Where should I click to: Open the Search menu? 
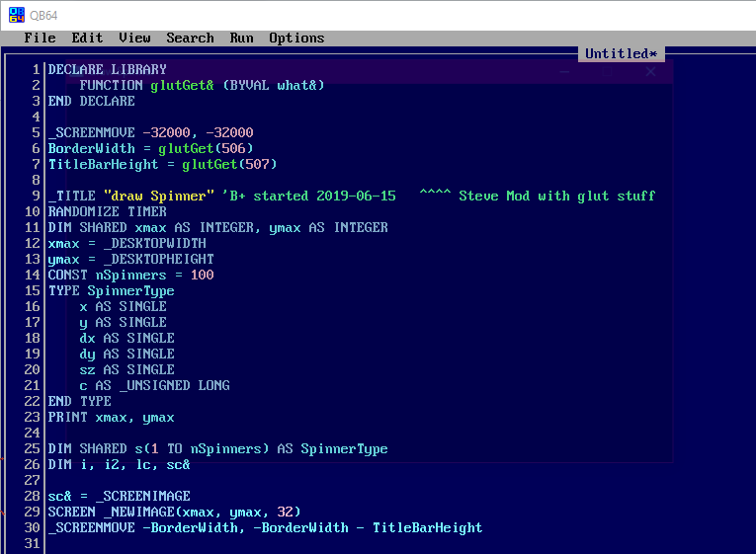coord(190,38)
